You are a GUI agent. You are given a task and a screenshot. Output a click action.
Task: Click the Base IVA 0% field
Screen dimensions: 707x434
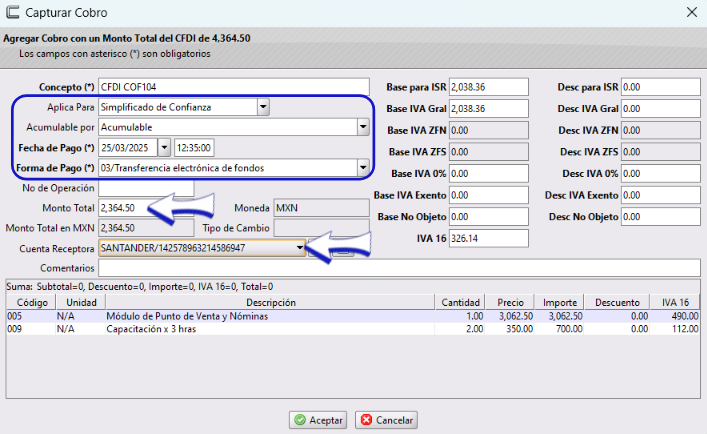pos(489,174)
